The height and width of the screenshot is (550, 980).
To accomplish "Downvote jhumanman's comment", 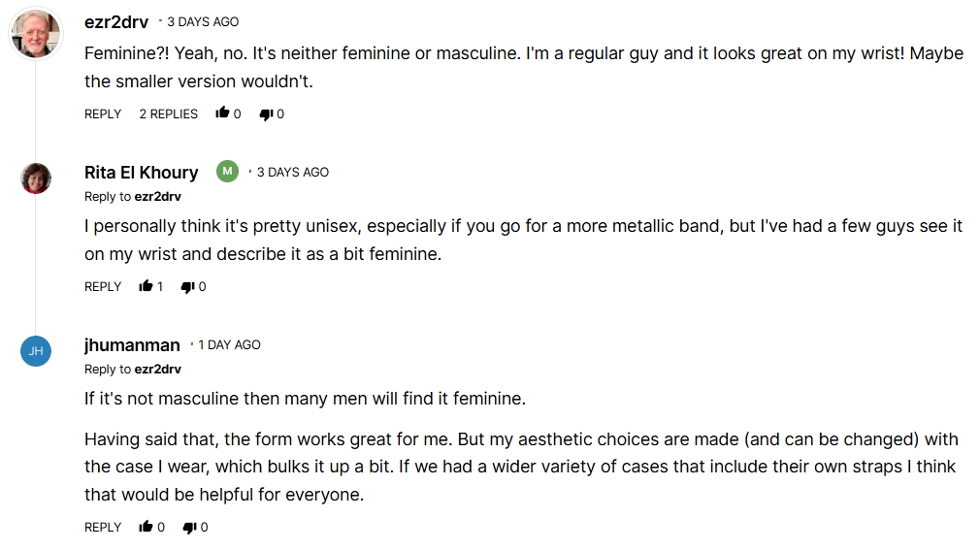I will 189,527.
